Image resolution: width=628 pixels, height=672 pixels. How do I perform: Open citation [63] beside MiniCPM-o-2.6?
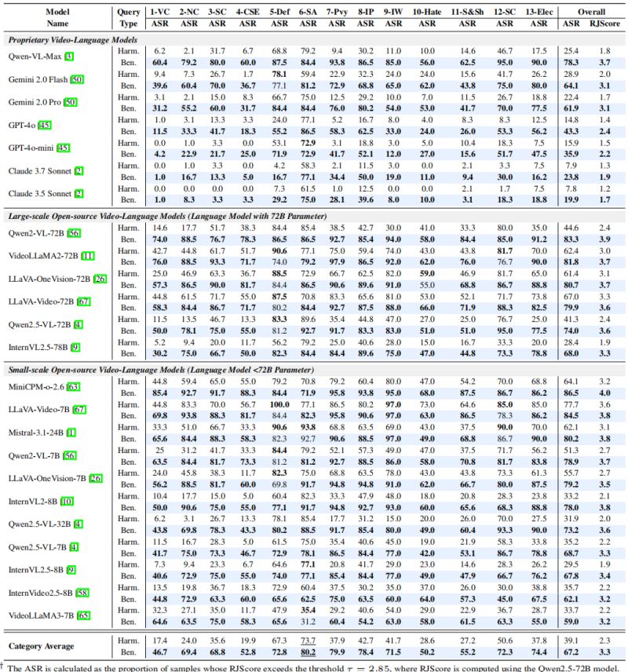point(73,386)
